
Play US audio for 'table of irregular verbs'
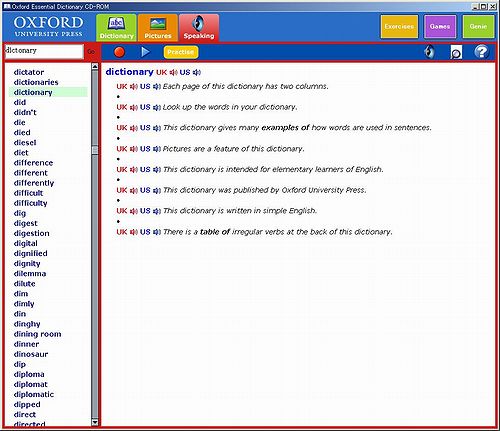click(x=157, y=232)
